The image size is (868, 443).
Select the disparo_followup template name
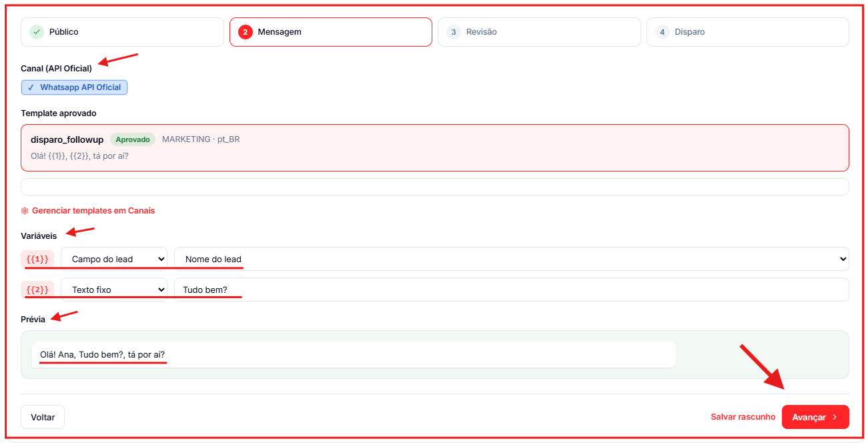tap(67, 139)
